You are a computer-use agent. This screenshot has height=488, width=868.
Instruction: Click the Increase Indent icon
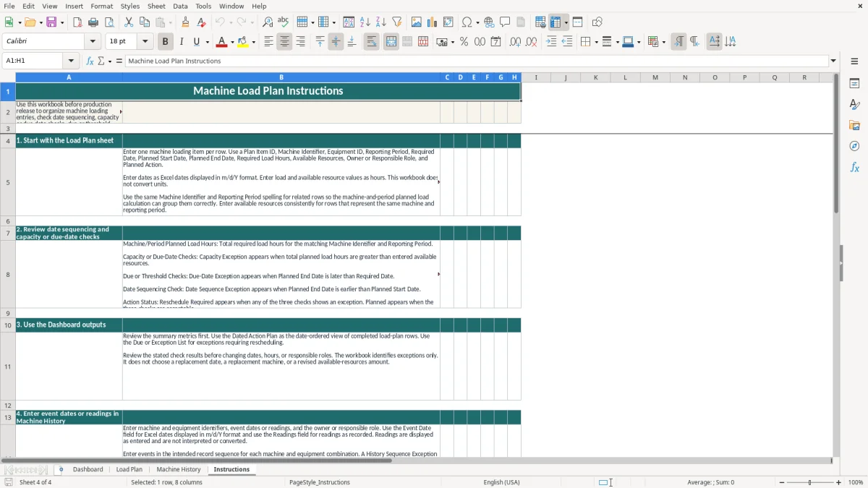(x=551, y=42)
